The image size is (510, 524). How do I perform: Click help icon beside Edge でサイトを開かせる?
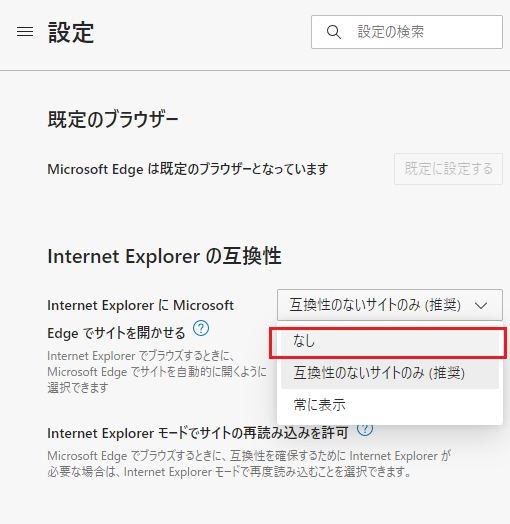[201, 329]
